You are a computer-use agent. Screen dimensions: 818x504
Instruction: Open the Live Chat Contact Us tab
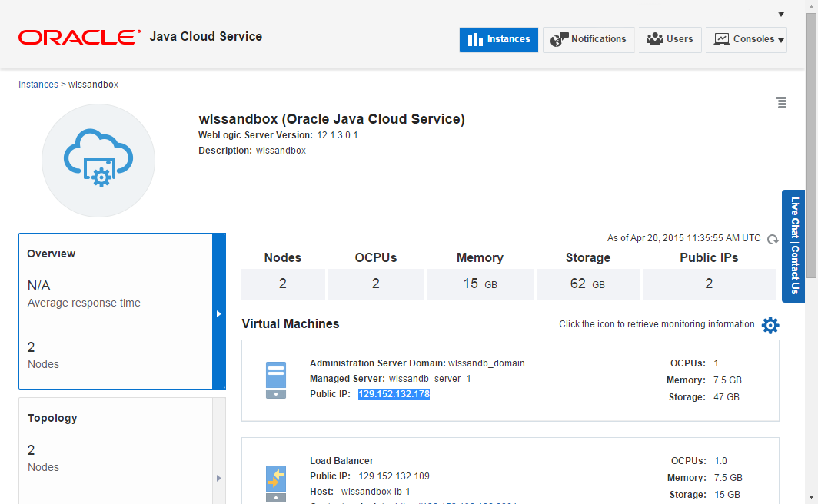tap(794, 246)
